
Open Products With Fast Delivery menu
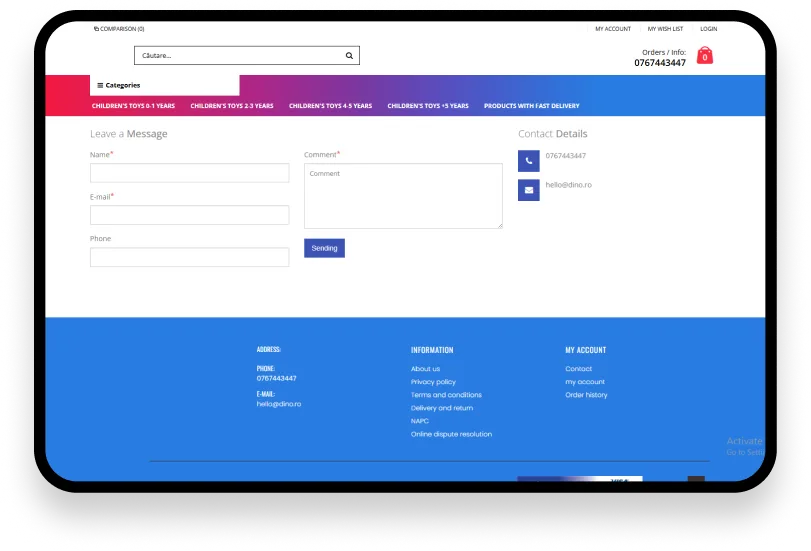[532, 106]
